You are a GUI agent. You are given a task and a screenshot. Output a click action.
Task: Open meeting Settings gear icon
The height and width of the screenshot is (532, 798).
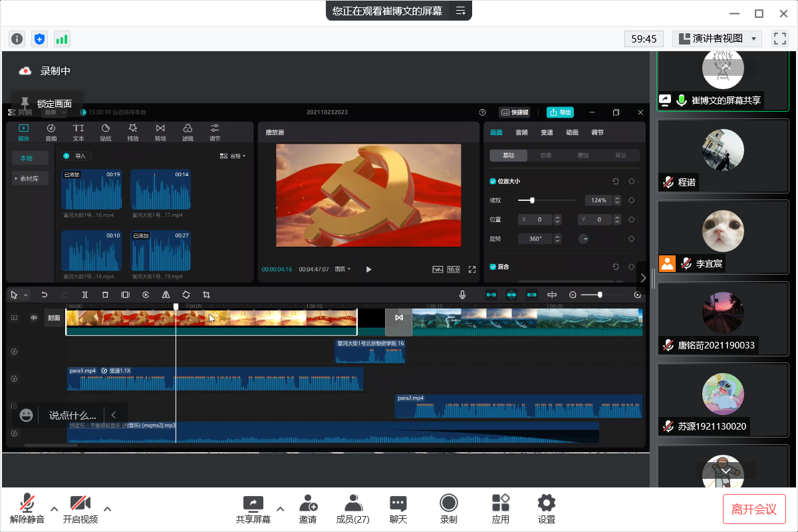click(546, 509)
